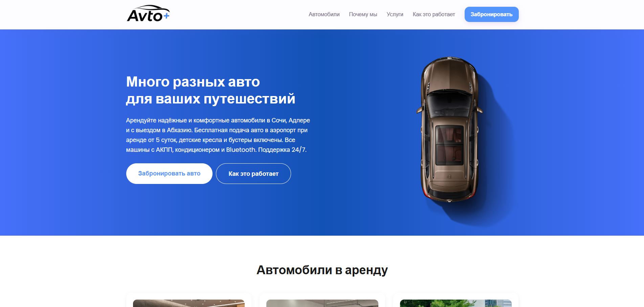Screen dimensions: 644x307
Task: Select Как это работает in the top navigation
Action: 434,14
